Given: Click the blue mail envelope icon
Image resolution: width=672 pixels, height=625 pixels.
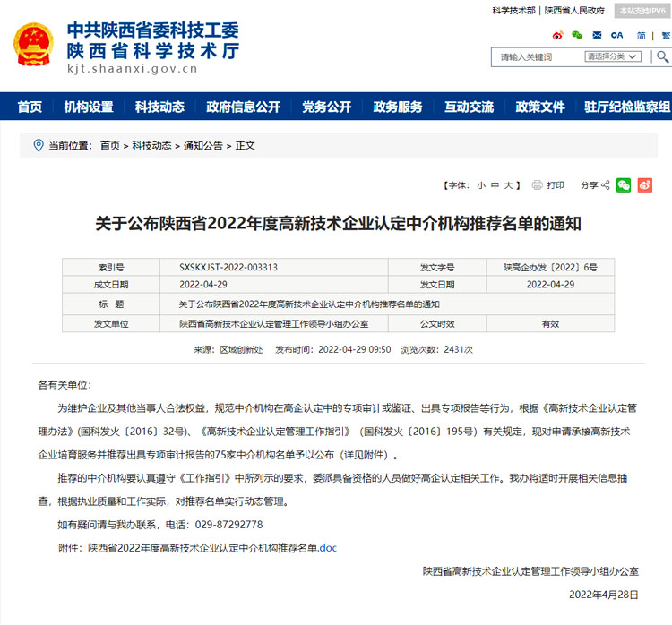Looking at the screenshot, I should pos(597,35).
